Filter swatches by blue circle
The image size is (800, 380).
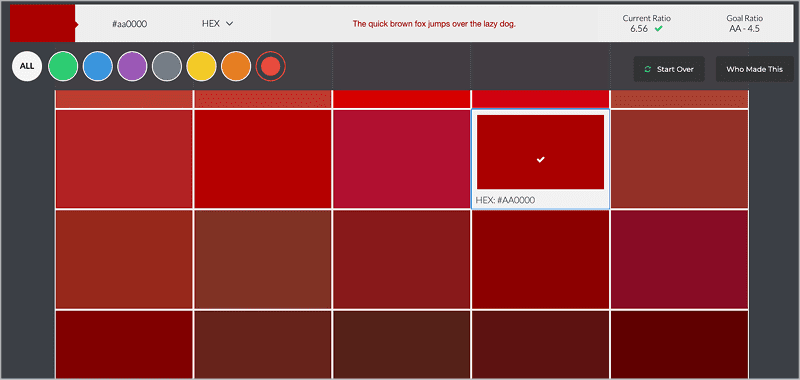pyautogui.click(x=97, y=66)
